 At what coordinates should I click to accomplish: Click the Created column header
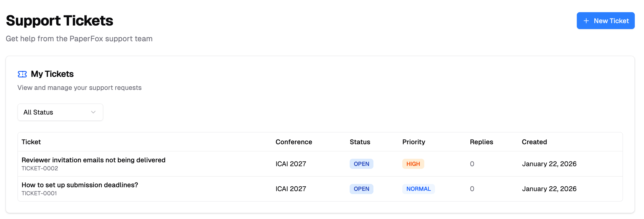pyautogui.click(x=534, y=142)
